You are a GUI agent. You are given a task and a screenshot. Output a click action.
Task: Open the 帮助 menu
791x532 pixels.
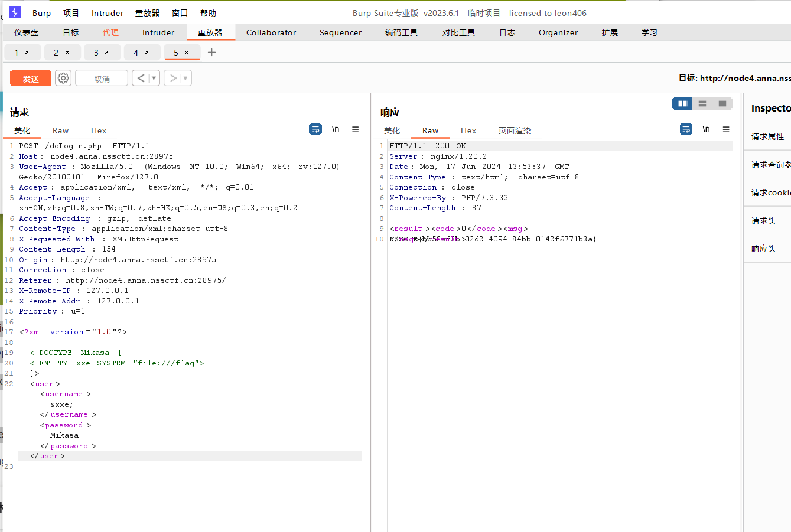pyautogui.click(x=208, y=13)
